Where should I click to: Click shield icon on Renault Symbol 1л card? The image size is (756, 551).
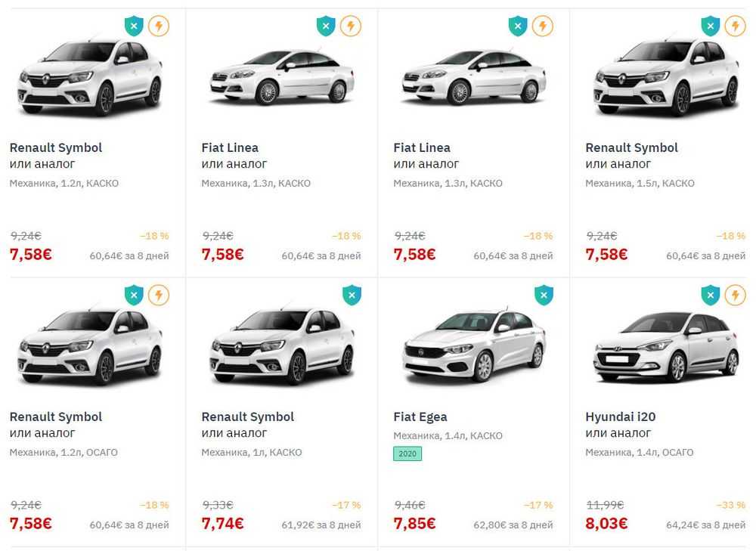click(x=352, y=296)
